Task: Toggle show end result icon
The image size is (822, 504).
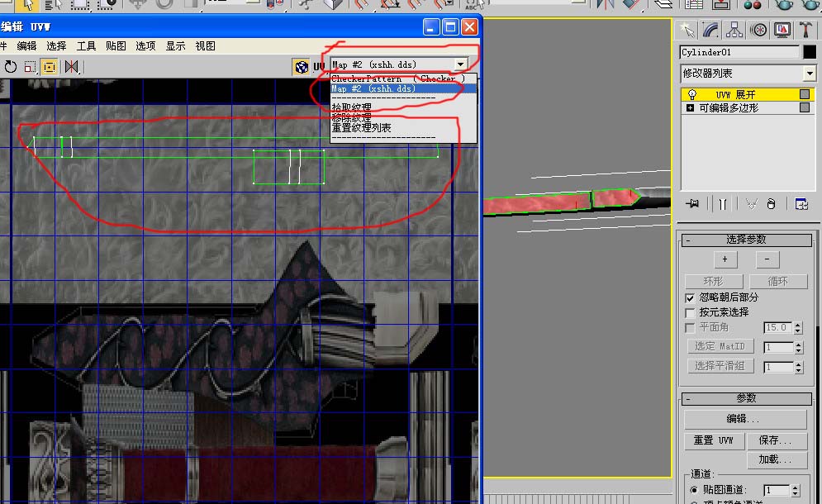Action: coord(722,204)
